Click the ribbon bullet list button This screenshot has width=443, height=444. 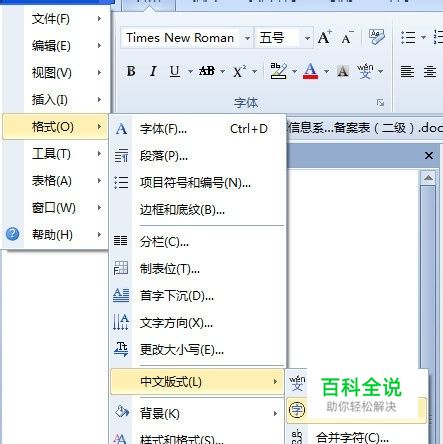pos(408,37)
